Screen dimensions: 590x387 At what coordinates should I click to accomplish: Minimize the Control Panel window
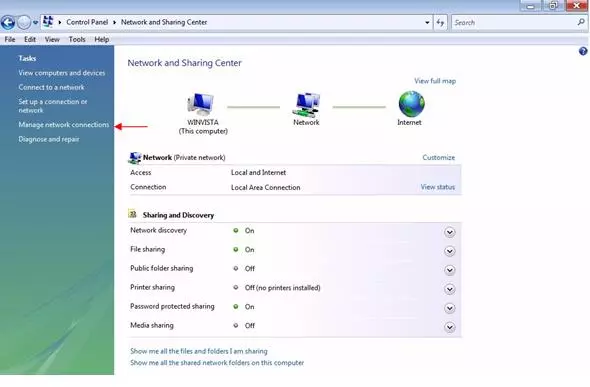(x=531, y=6)
